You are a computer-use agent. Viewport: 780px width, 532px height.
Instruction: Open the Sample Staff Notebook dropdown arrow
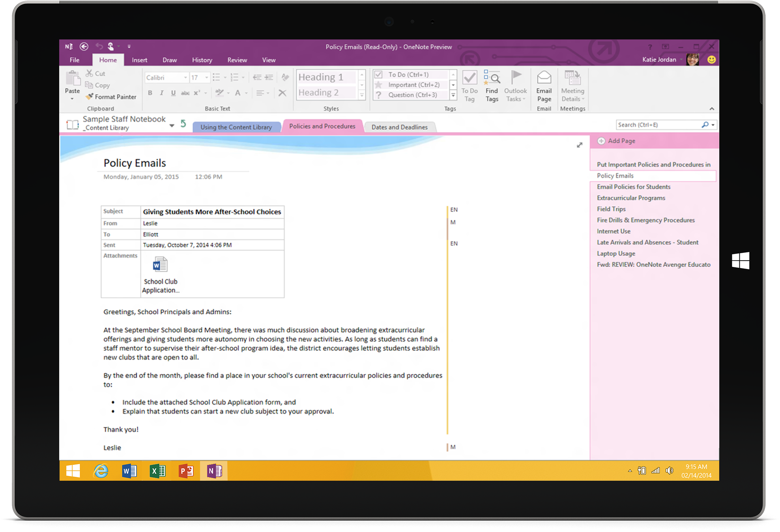tap(172, 125)
